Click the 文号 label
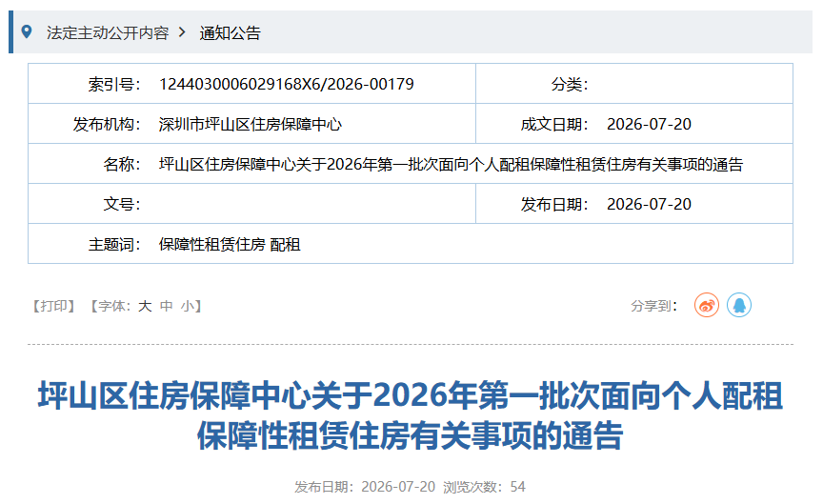Viewport: 823px width, 504px height. 122,204
